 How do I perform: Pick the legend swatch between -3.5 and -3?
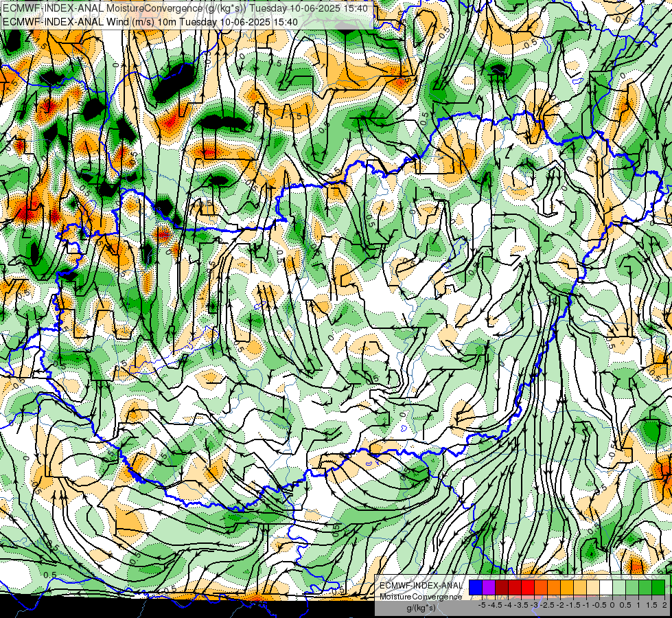(x=528, y=588)
